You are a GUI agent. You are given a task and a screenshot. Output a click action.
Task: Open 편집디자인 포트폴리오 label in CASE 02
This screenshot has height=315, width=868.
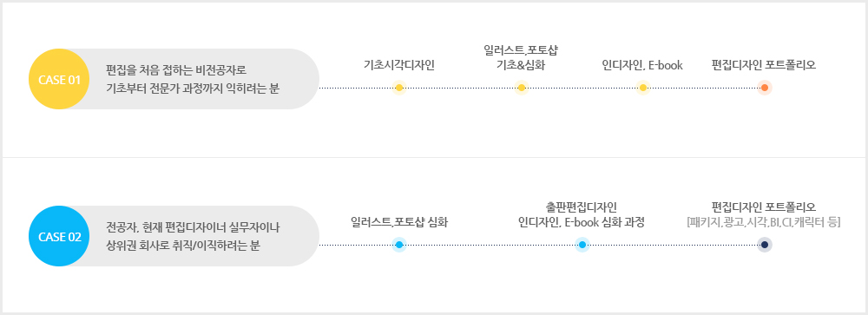tap(764, 207)
